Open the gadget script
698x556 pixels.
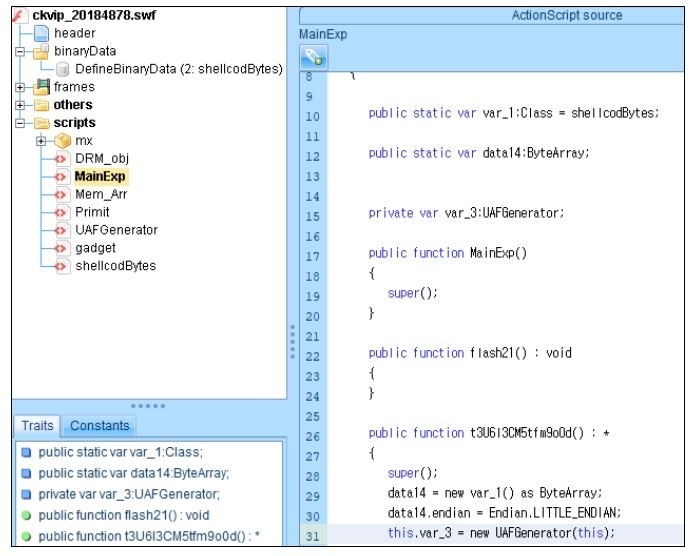click(95, 248)
